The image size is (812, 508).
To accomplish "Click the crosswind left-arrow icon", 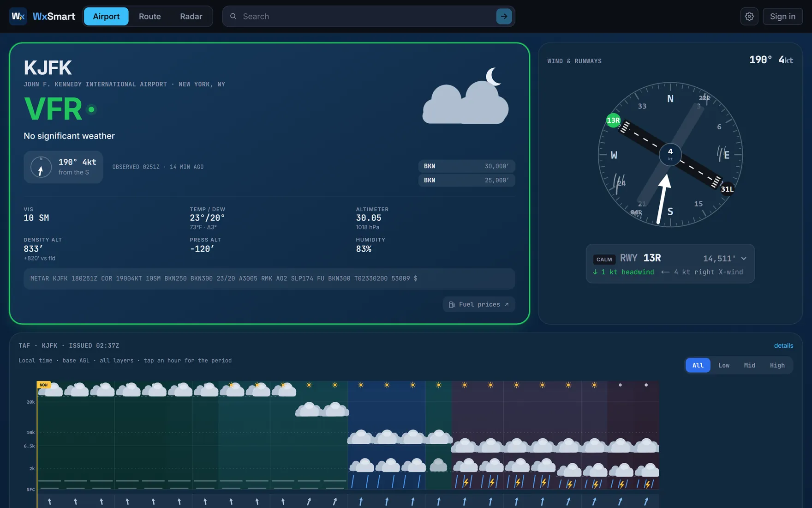I will (665, 272).
